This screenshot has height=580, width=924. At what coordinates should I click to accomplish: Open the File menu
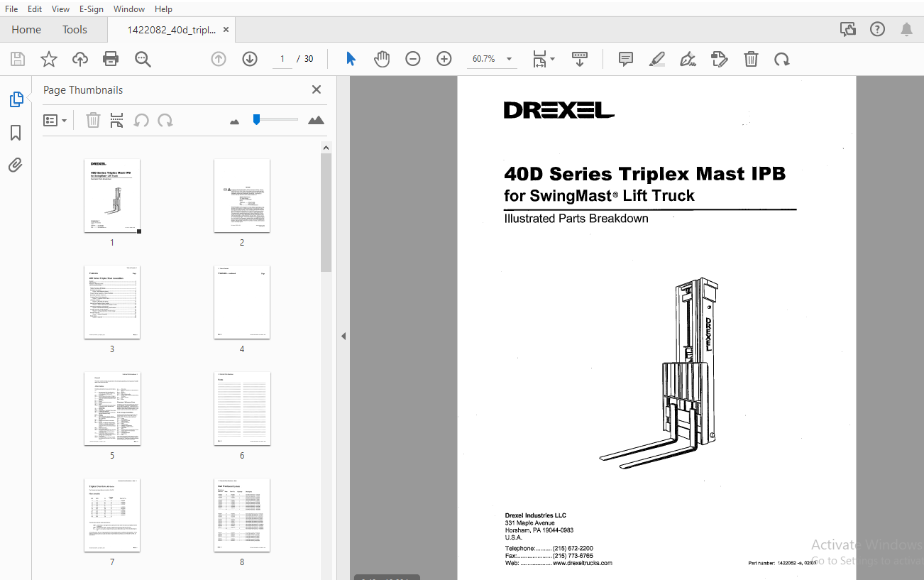11,9
